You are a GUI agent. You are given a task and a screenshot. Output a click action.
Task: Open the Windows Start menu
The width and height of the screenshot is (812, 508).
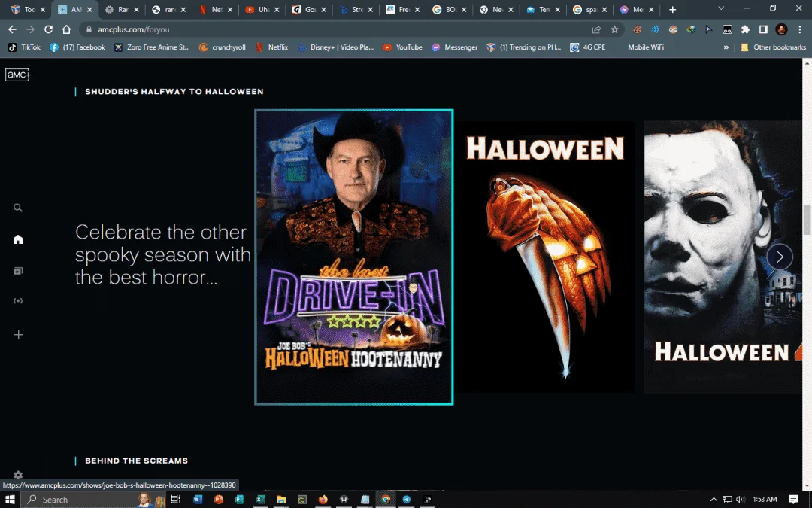[x=10, y=499]
